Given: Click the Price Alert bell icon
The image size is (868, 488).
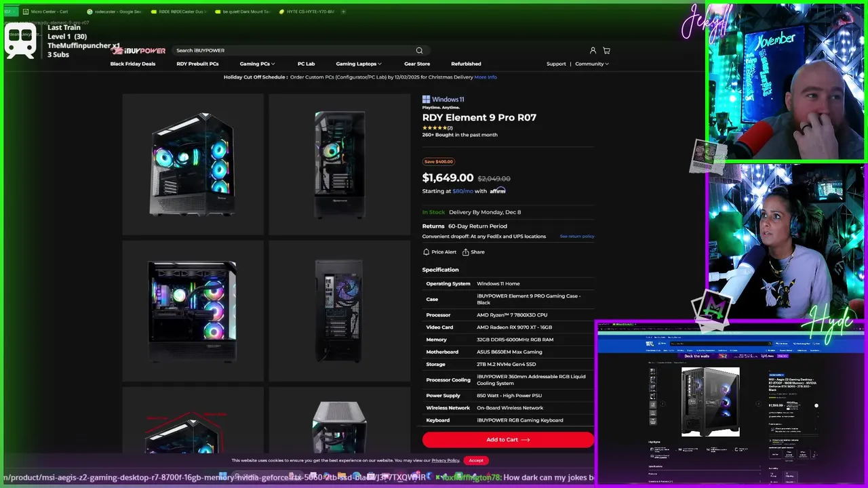Looking at the screenshot, I should pos(426,251).
